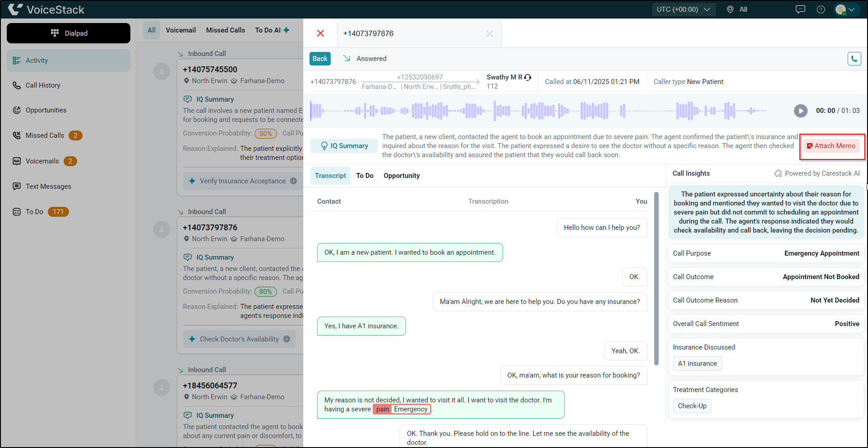Select Call History in the sidebar

coord(43,85)
